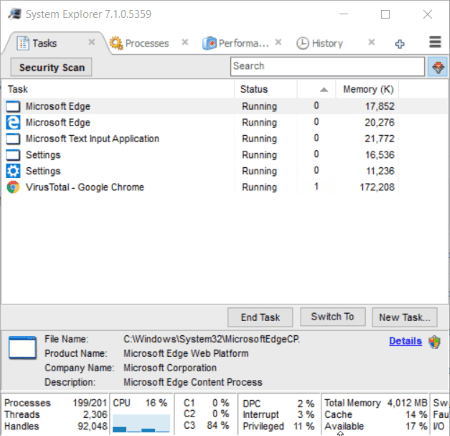Close the Processes tab
Image resolution: width=450 pixels, height=436 pixels.
coord(185,42)
